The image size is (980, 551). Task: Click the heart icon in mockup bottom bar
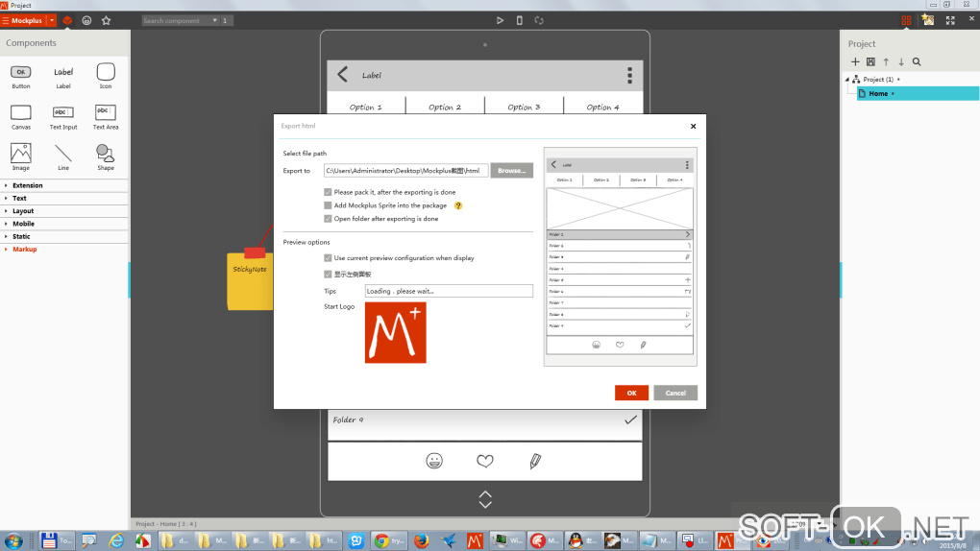point(485,461)
